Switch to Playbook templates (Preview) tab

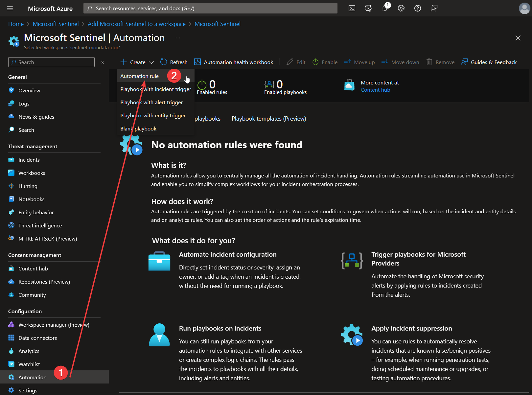tap(269, 119)
